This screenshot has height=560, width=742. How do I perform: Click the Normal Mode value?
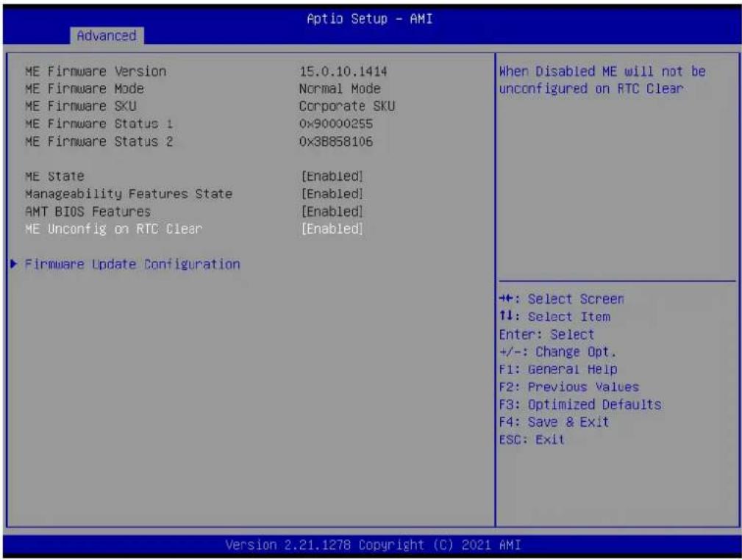(x=340, y=89)
